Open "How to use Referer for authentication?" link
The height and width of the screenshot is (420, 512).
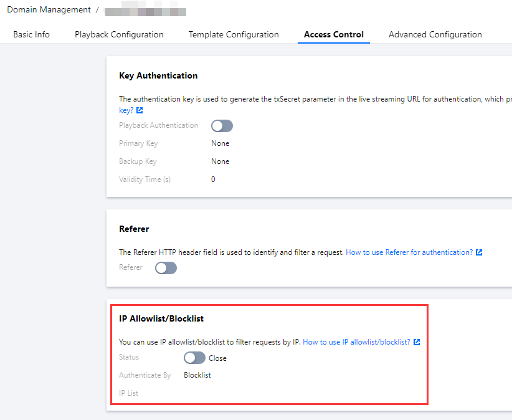(409, 252)
